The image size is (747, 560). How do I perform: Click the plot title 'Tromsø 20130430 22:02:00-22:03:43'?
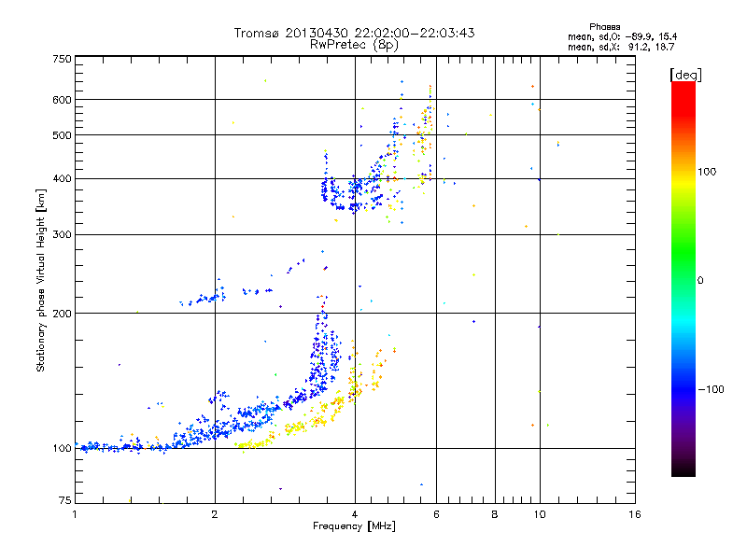coord(354,33)
